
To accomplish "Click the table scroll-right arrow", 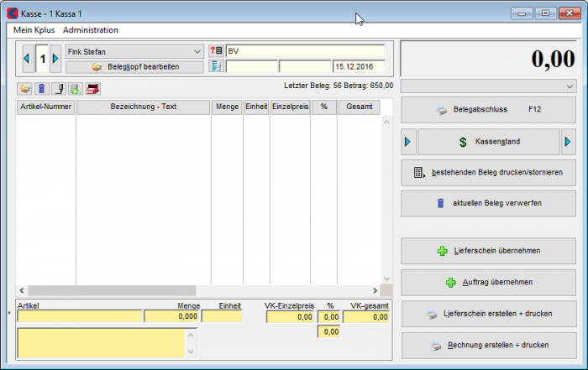I will coord(375,290).
